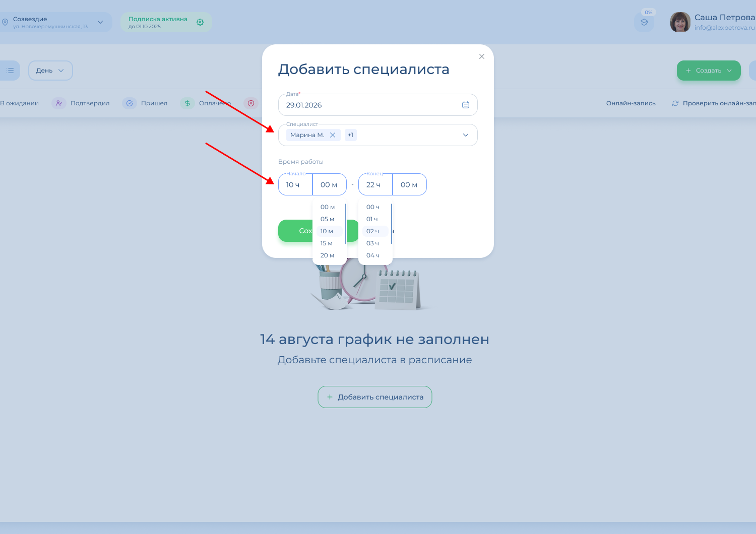Choose 15 м in minutes list

[x=327, y=243]
